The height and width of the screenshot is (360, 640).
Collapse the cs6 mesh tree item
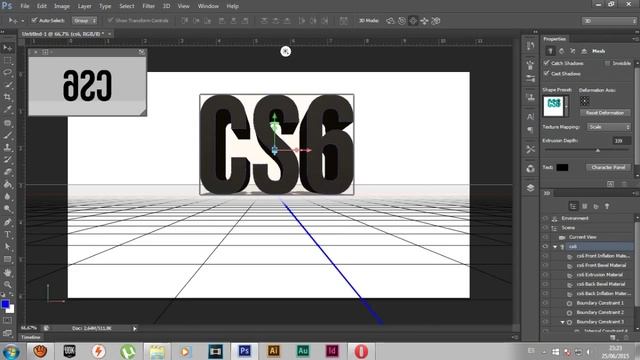point(555,247)
